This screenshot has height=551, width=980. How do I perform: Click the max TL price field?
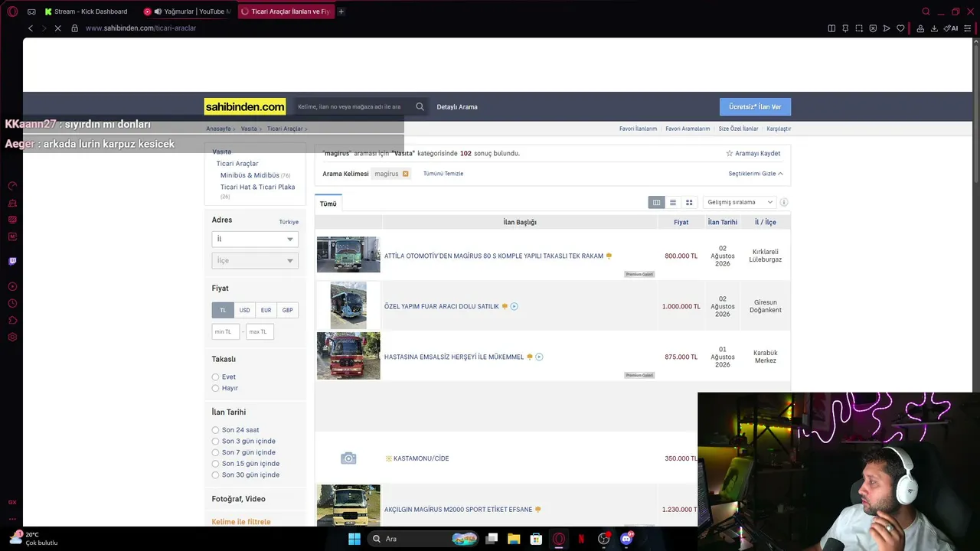260,332
